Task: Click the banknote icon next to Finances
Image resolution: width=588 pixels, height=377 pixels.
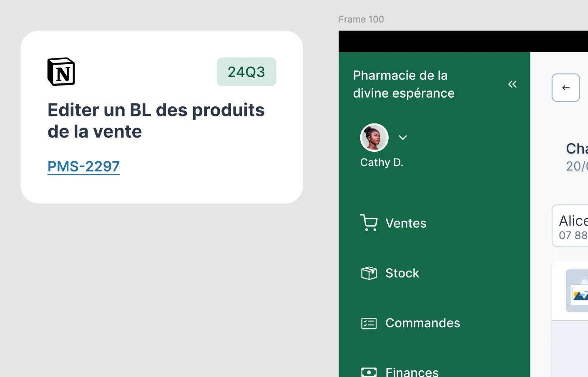Action: pyautogui.click(x=369, y=371)
